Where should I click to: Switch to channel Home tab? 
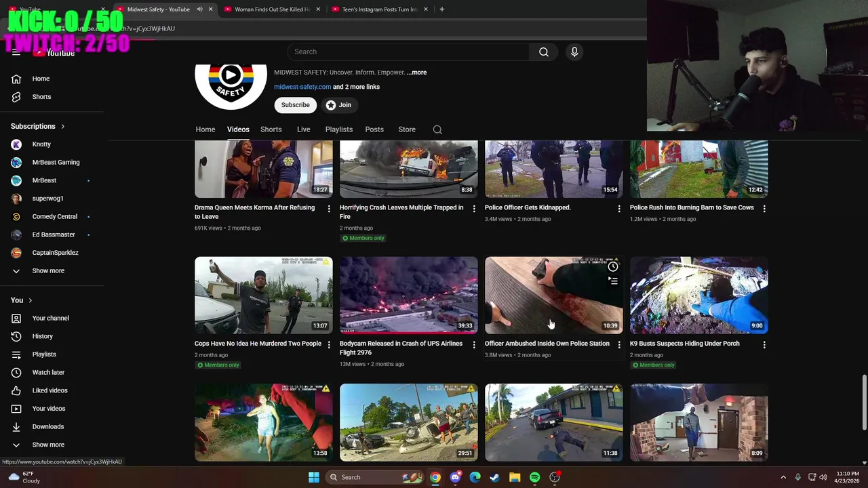point(205,129)
